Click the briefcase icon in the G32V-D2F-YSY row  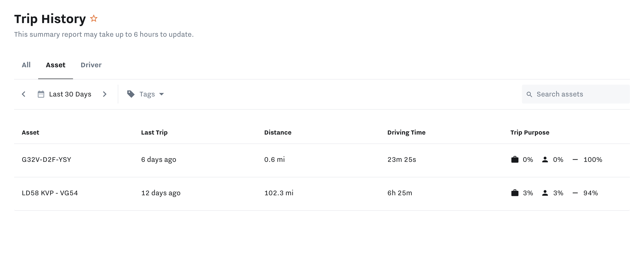[515, 159]
